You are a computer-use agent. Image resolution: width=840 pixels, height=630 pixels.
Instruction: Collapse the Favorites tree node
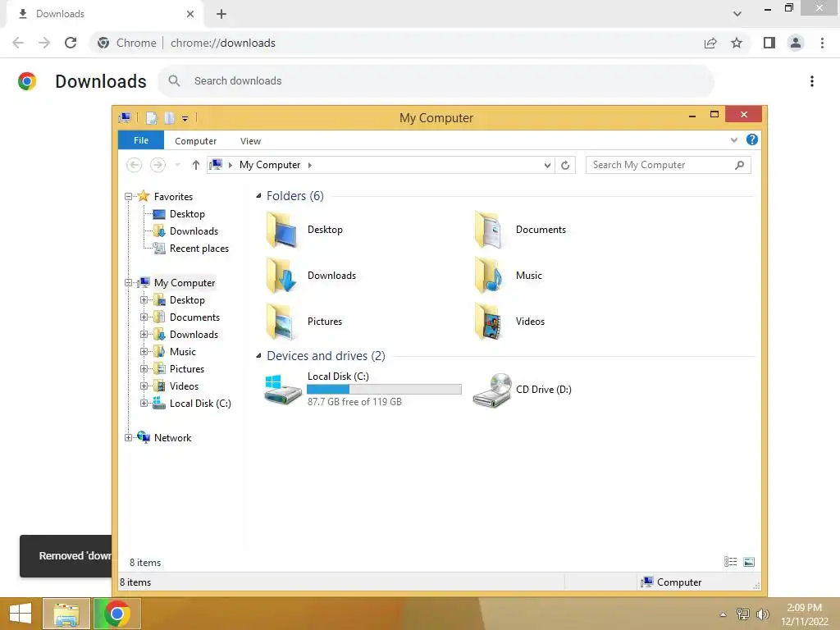128,197
